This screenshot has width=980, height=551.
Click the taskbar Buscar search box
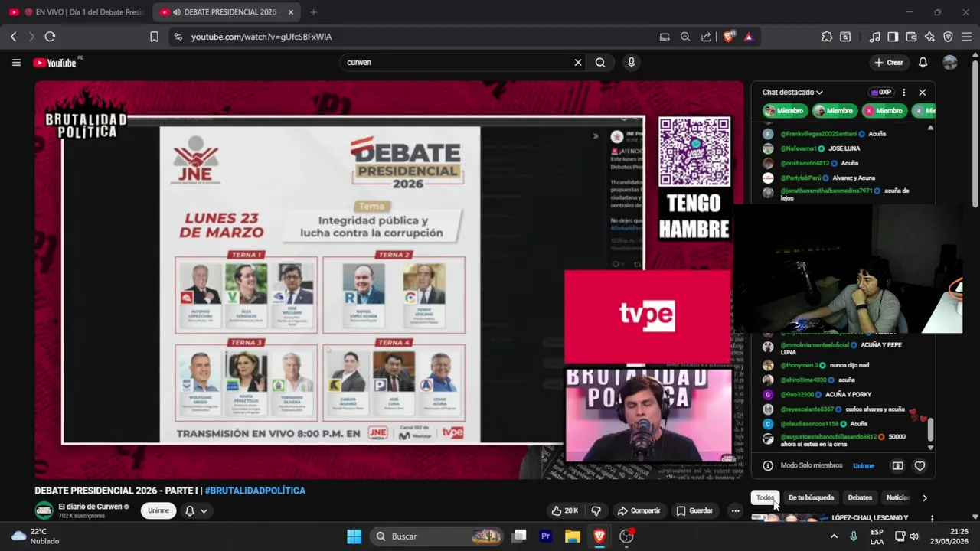coord(438,536)
